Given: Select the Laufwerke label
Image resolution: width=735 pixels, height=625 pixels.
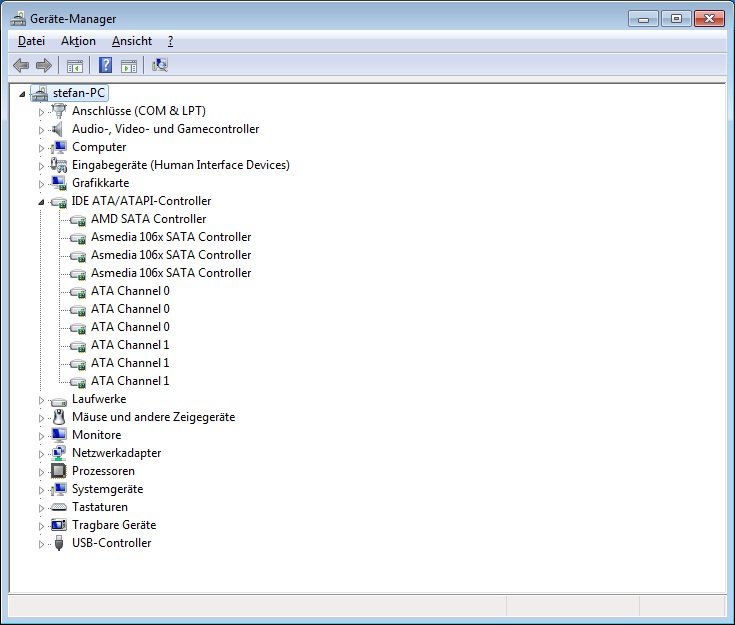Looking at the screenshot, I should pos(99,399).
